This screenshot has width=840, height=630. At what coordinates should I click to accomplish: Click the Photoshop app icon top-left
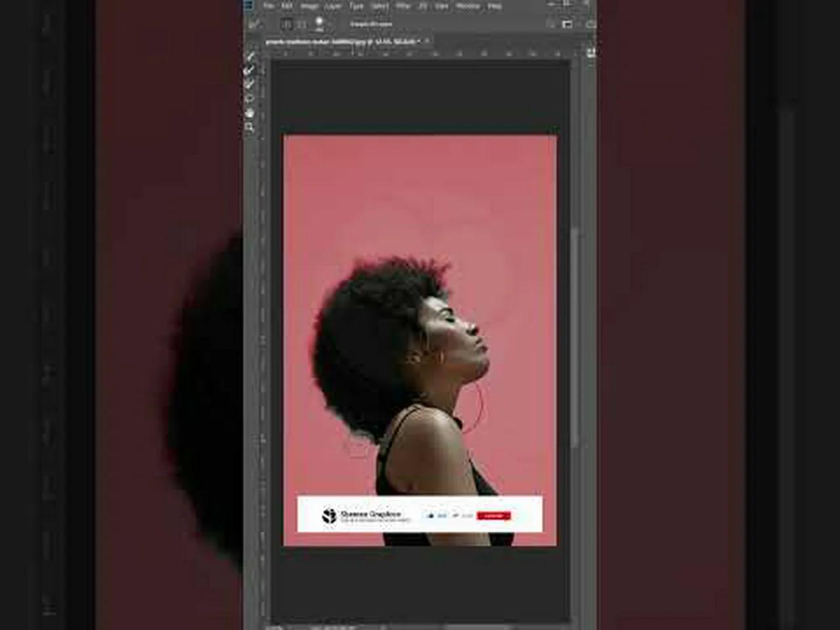pyautogui.click(x=249, y=5)
